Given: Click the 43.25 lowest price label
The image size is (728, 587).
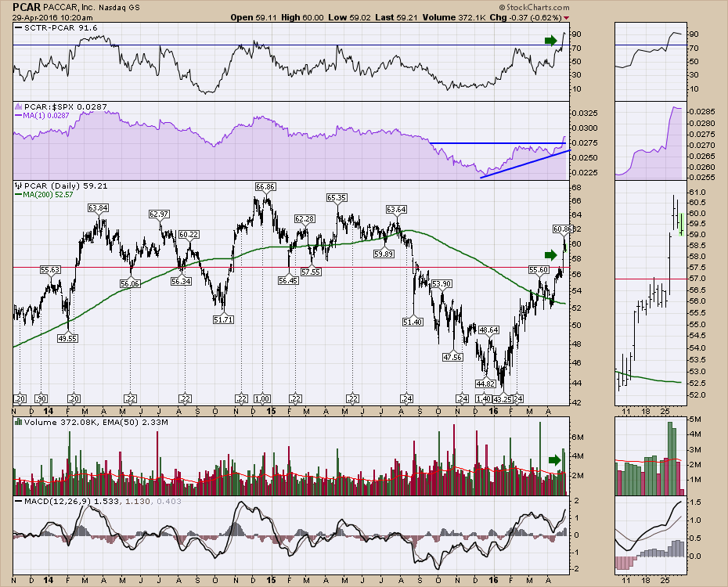Looking at the screenshot, I should 503,398.
